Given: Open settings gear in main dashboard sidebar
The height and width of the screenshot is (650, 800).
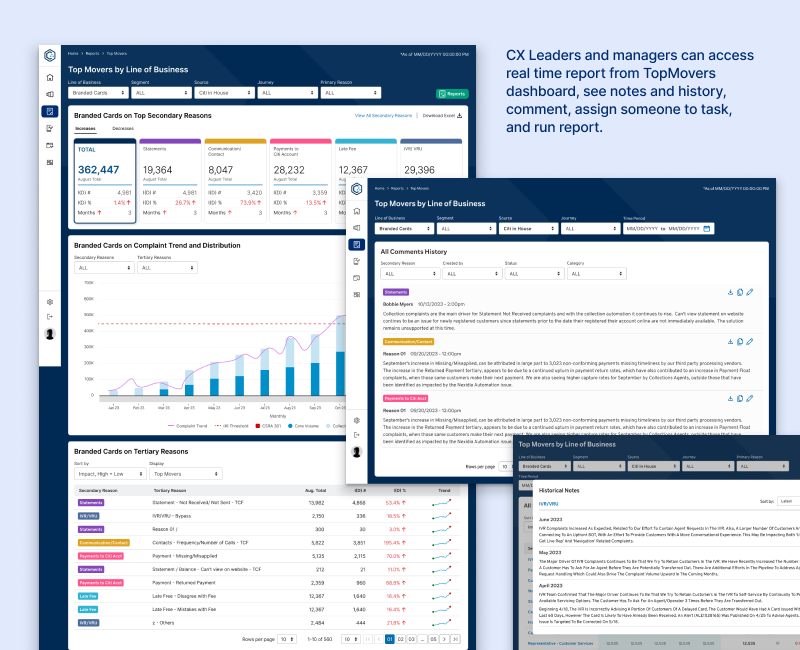Looking at the screenshot, I should 49,302.
